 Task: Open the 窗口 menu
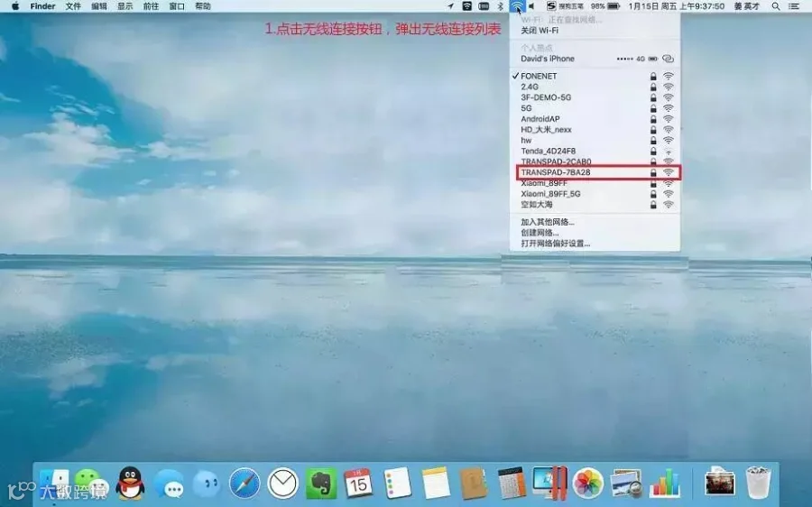click(x=177, y=6)
